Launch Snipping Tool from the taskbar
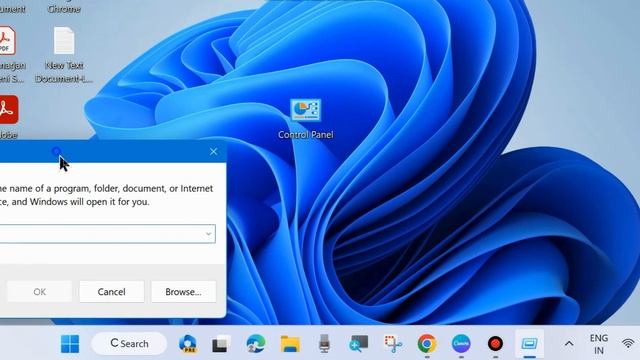 (x=393, y=344)
